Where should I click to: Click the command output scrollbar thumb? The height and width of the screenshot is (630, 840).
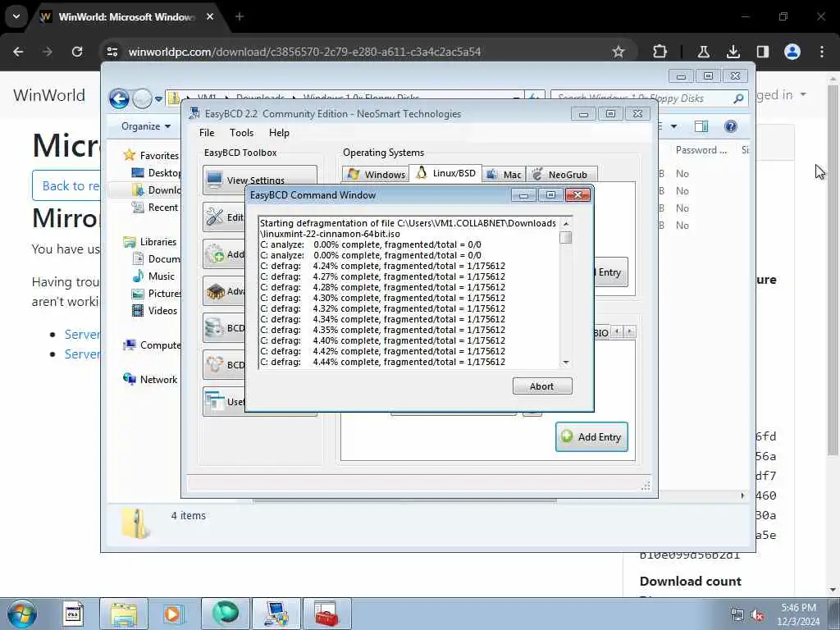[x=566, y=237]
